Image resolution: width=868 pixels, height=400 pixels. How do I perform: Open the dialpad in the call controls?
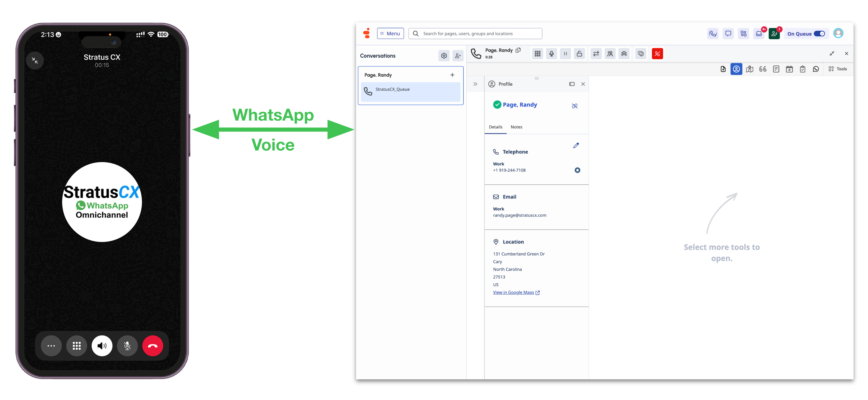(x=538, y=54)
